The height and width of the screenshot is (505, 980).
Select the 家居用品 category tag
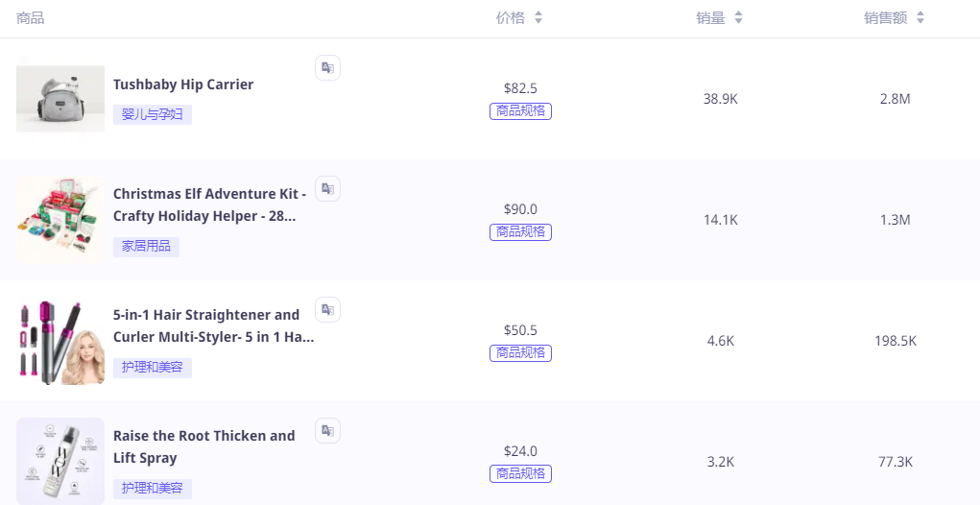point(146,247)
